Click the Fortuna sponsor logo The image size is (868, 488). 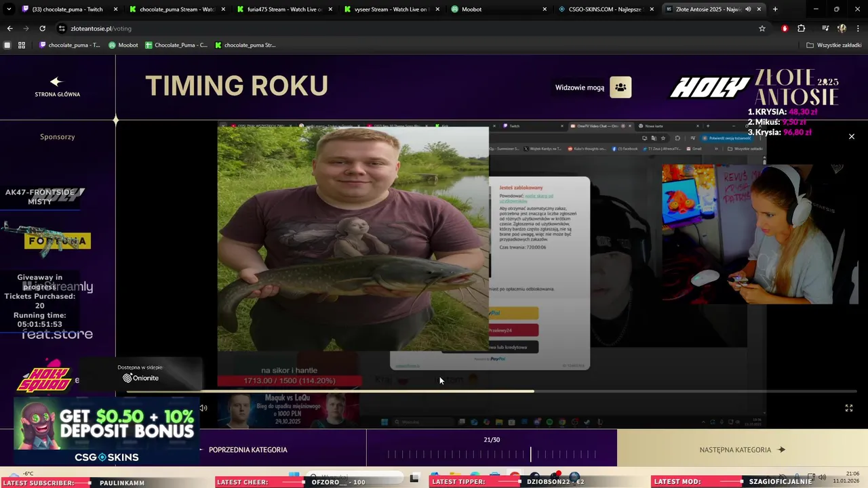[x=58, y=241]
